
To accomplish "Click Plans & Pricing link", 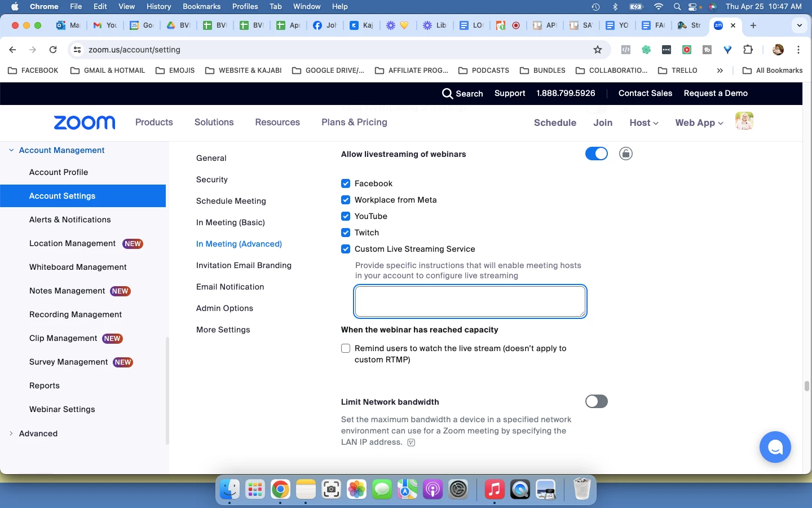I will click(354, 122).
